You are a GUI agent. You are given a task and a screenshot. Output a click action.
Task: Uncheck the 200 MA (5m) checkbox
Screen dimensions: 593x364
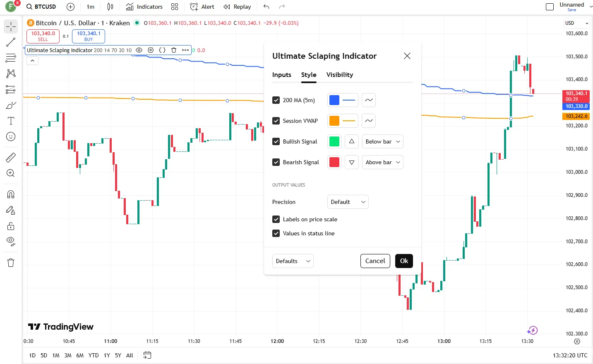[x=276, y=100]
